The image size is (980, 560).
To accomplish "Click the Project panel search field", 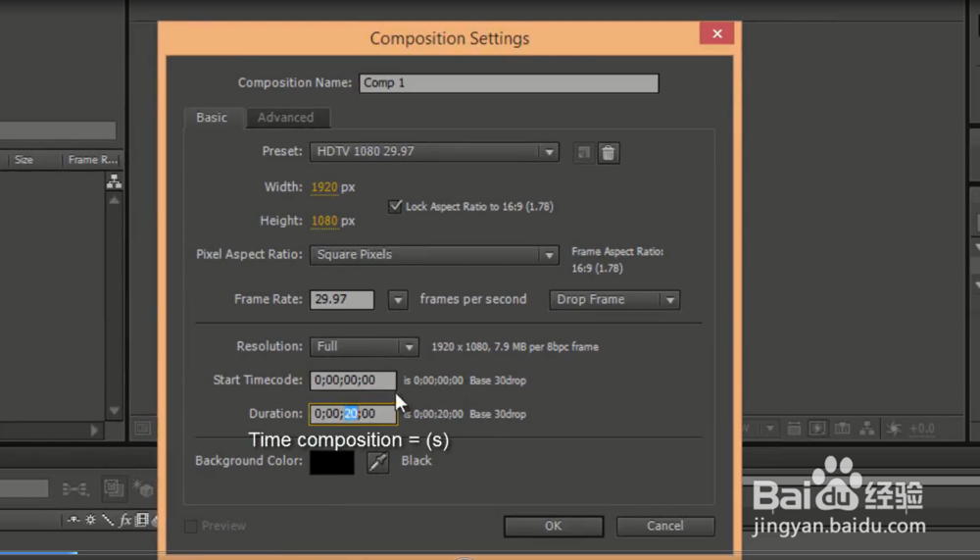I will pos(58,130).
